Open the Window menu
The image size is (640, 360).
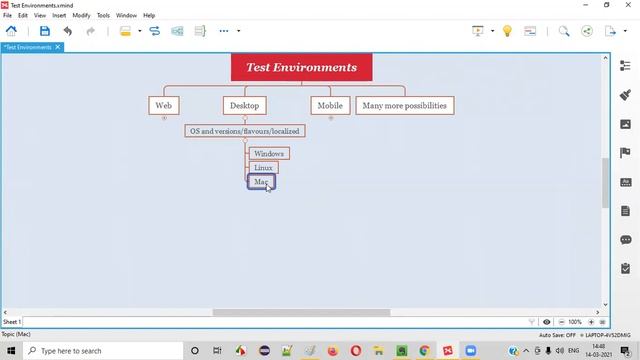pyautogui.click(x=126, y=16)
